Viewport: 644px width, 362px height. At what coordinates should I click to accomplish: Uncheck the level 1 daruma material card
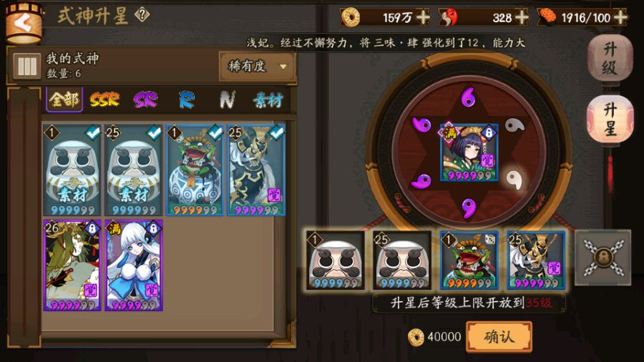(72, 170)
